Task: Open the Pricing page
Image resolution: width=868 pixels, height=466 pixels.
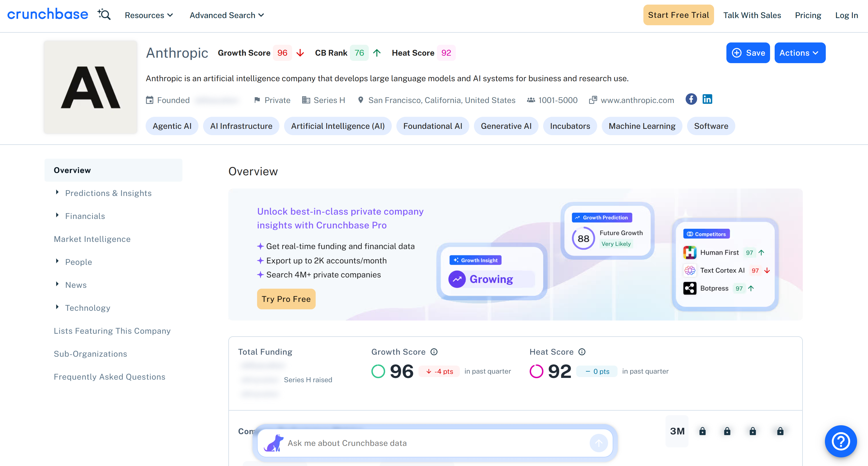Action: 808,15
